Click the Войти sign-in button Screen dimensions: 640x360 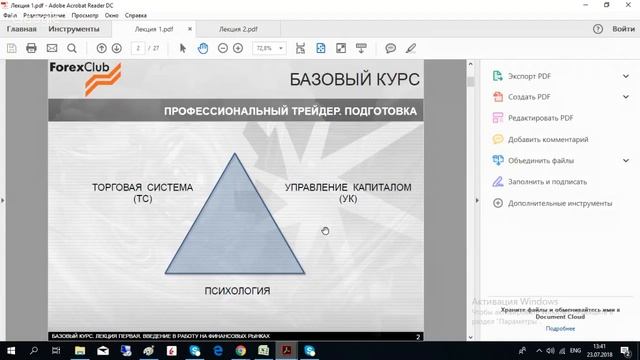click(623, 29)
